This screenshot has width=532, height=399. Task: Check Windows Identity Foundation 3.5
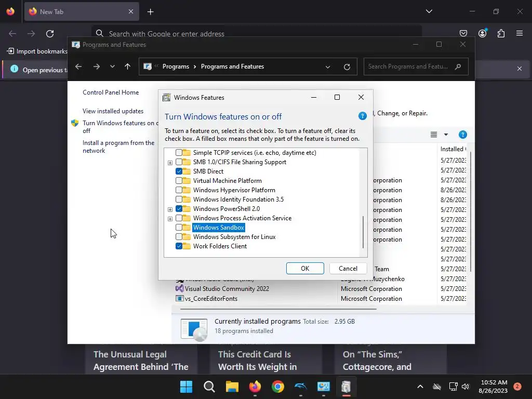point(179,199)
